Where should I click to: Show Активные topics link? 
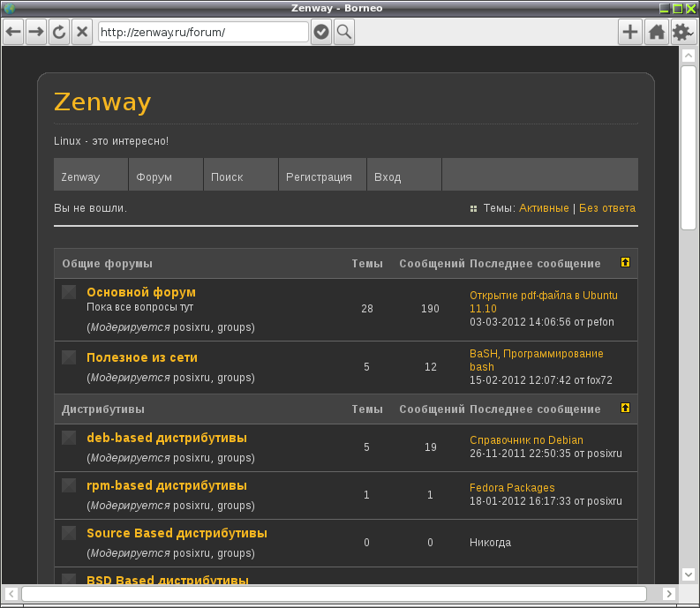[544, 208]
